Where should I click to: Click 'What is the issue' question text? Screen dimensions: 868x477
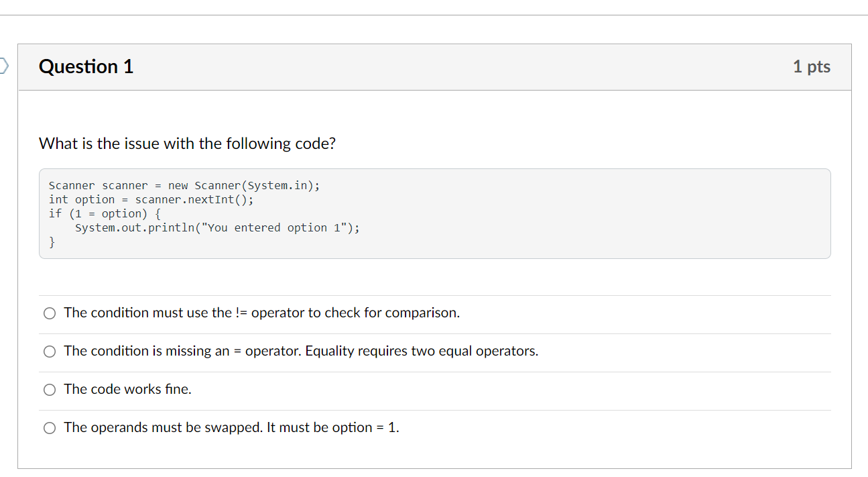coord(187,144)
